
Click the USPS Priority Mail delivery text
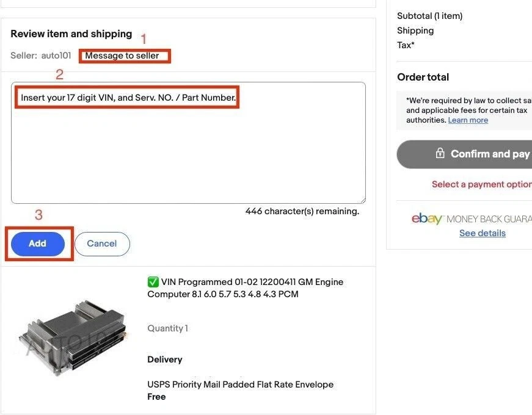(240, 384)
